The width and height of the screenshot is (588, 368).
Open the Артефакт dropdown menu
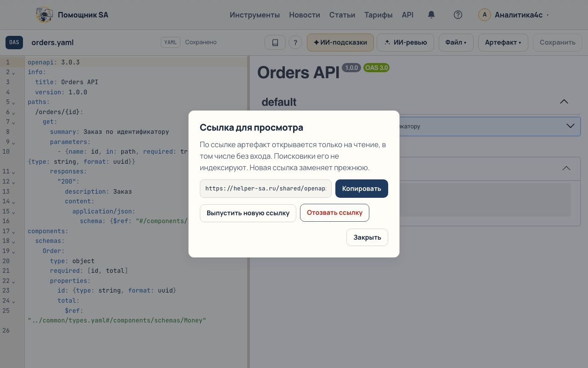tap(503, 42)
